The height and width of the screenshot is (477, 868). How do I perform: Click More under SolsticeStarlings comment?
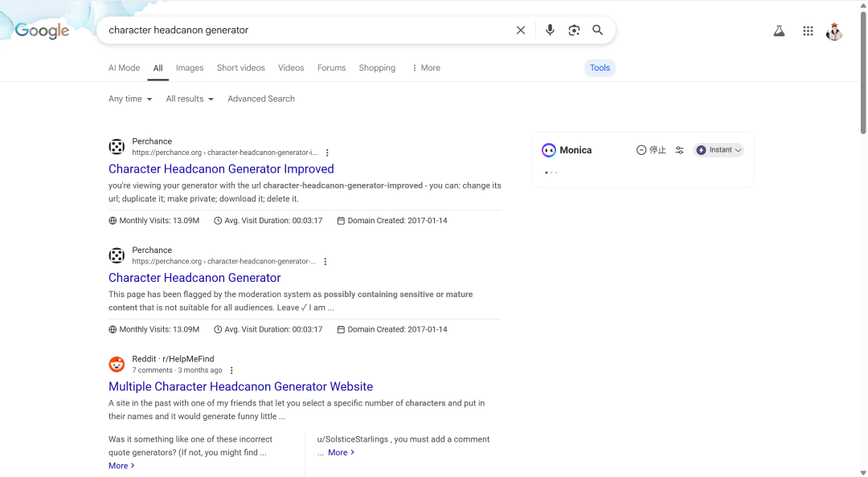coord(341,453)
